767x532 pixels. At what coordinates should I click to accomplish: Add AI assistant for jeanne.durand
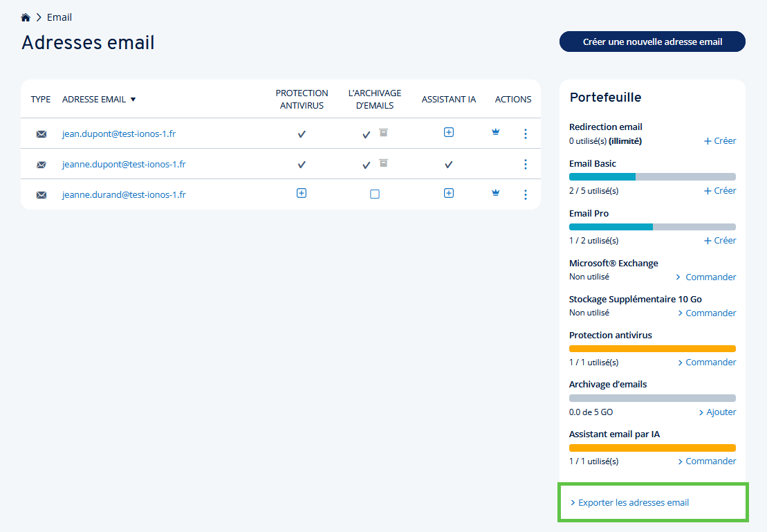point(449,194)
